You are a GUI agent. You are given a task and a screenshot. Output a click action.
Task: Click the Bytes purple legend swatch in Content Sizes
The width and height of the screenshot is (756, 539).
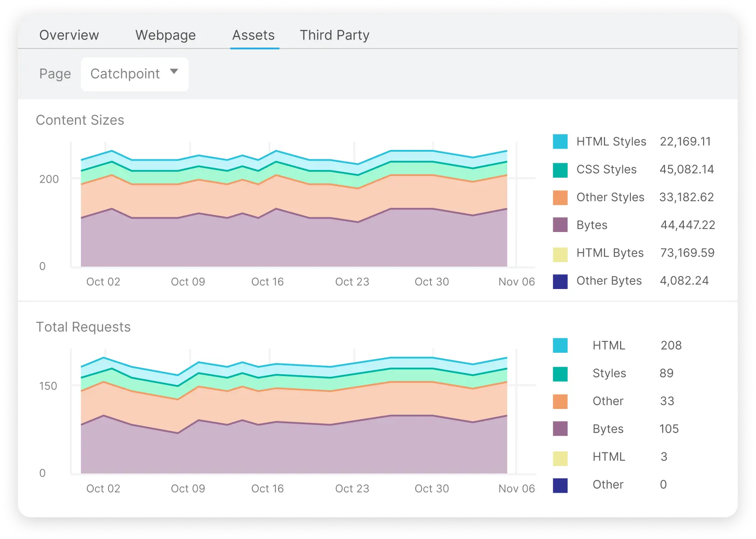coord(560,225)
